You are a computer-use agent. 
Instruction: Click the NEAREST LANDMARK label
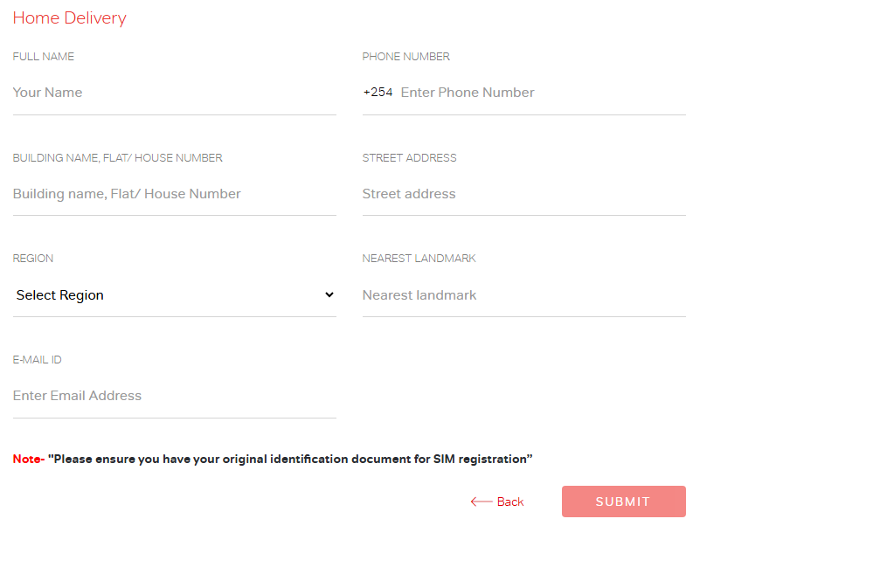419,259
